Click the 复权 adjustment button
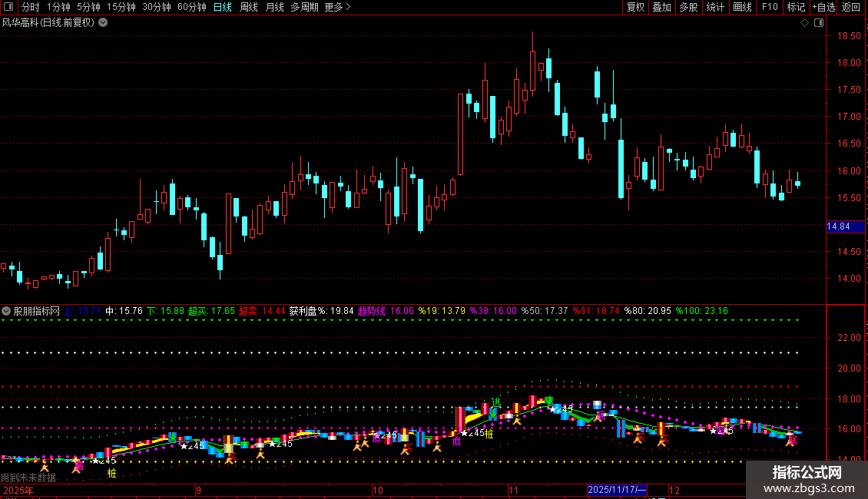 point(635,7)
